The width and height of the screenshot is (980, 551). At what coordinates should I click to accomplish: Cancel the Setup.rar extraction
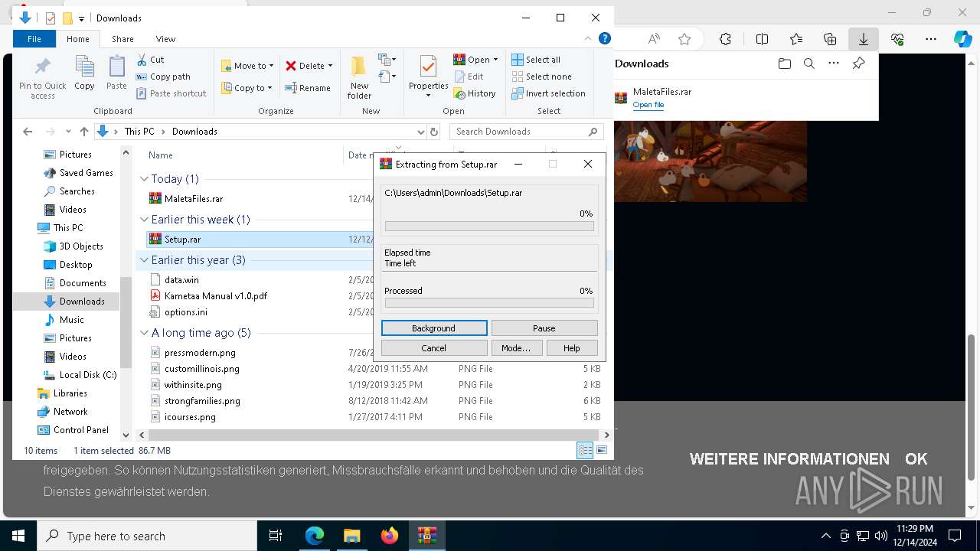tap(434, 348)
